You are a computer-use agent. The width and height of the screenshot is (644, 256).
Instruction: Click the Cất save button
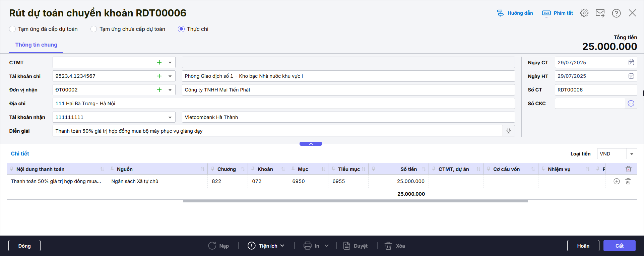(x=619, y=246)
